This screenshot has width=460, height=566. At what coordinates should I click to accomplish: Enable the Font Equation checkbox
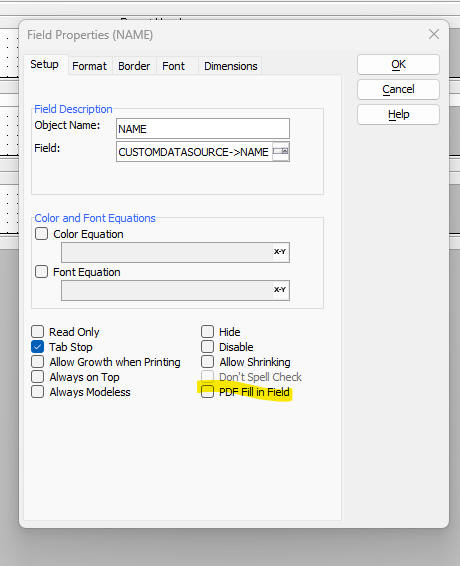[42, 271]
